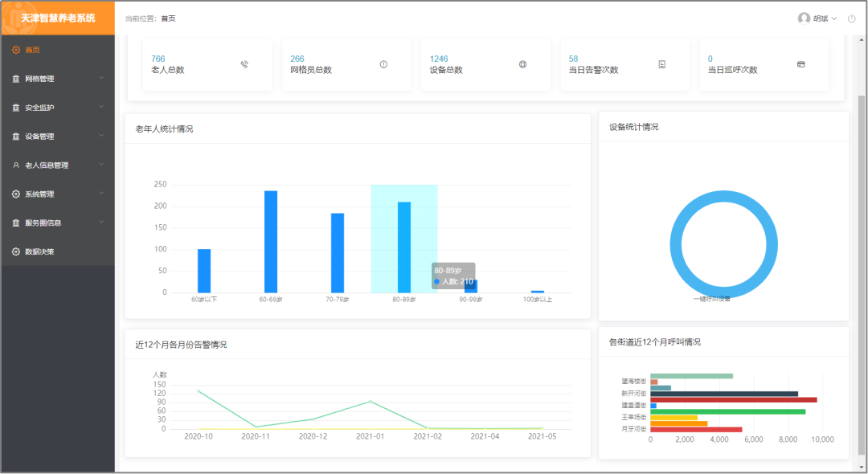Open 老人信息管理 in sidebar
The height and width of the screenshot is (474, 868).
(x=47, y=165)
